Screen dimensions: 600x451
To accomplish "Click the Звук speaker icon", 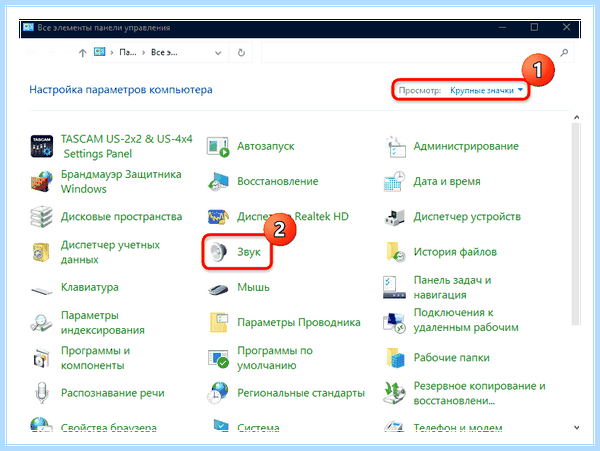I will pos(218,252).
